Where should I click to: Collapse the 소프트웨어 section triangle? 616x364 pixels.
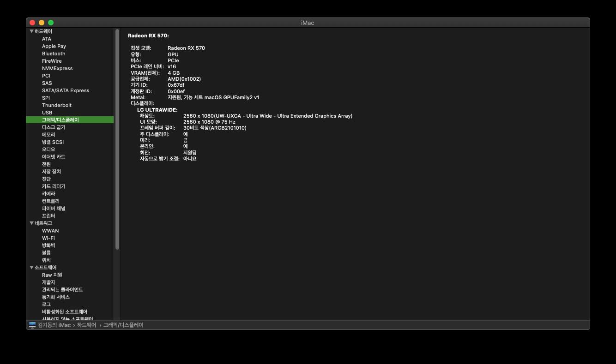click(x=31, y=268)
